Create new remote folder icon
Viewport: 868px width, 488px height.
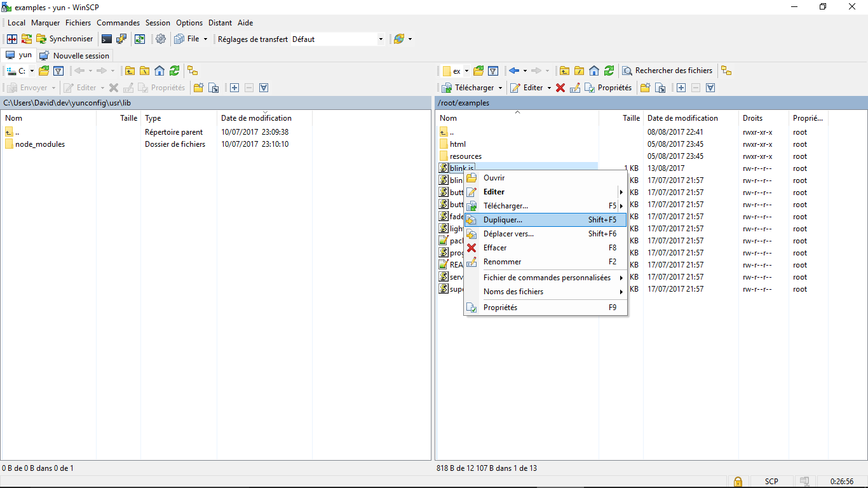(x=646, y=88)
